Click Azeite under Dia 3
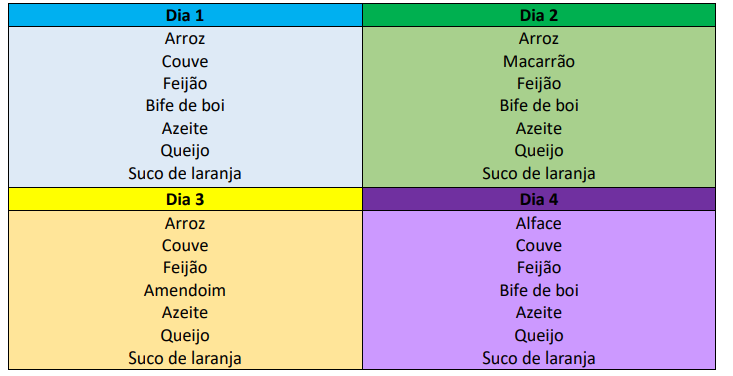Screen dimensions: 733x376 click(185, 312)
